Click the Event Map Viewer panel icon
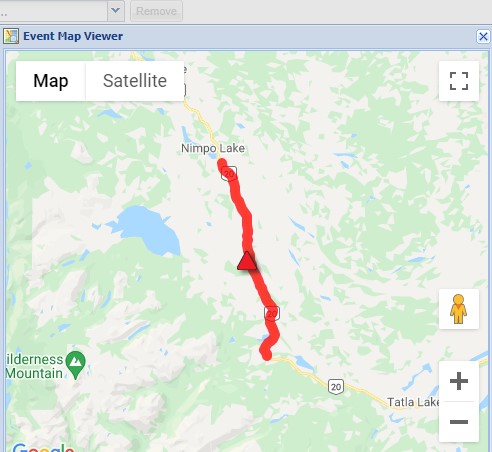The image size is (492, 452). pyautogui.click(x=11, y=36)
